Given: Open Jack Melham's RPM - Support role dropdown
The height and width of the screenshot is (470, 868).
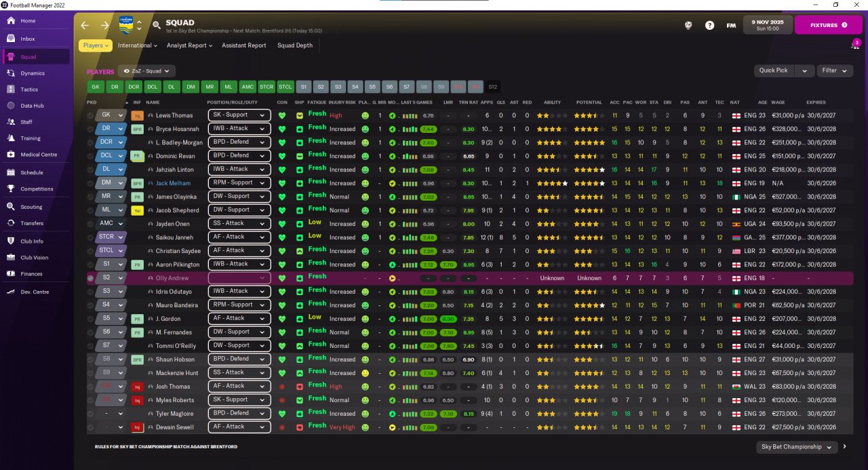Looking at the screenshot, I should coord(239,183).
